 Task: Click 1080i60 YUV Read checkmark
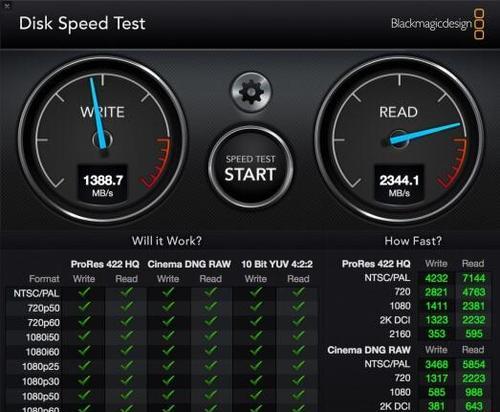(x=298, y=350)
